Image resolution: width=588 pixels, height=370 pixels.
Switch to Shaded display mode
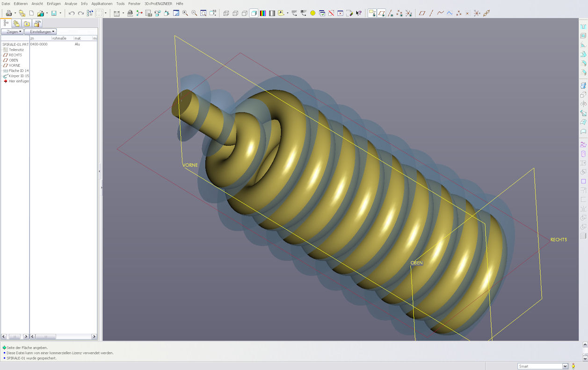click(x=254, y=13)
